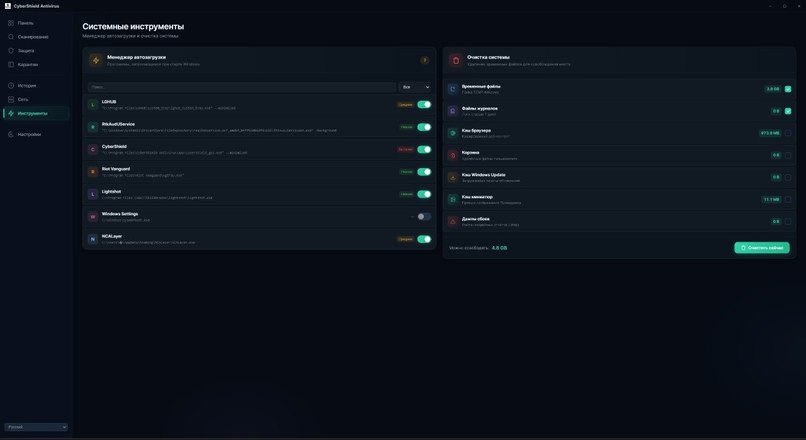The height and width of the screenshot is (440, 806).
Task: Switch off Riot Vanguard autostart
Action: [x=424, y=172]
